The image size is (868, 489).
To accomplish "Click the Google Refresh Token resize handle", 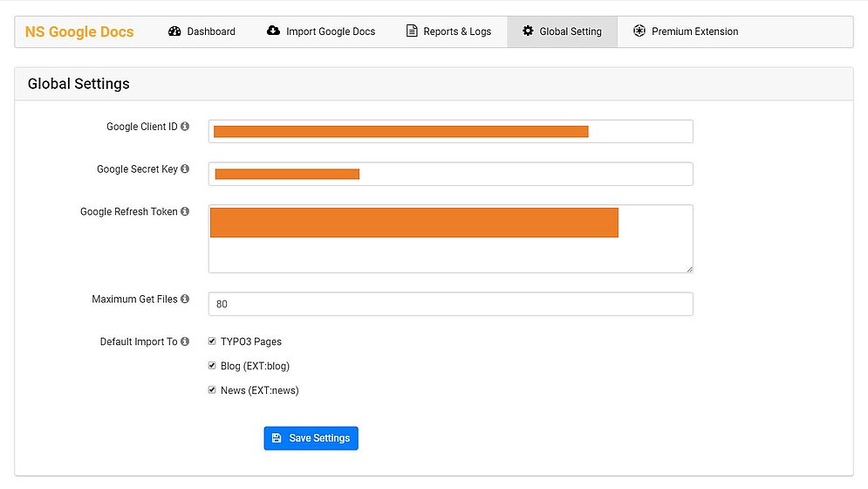I will click(x=689, y=269).
